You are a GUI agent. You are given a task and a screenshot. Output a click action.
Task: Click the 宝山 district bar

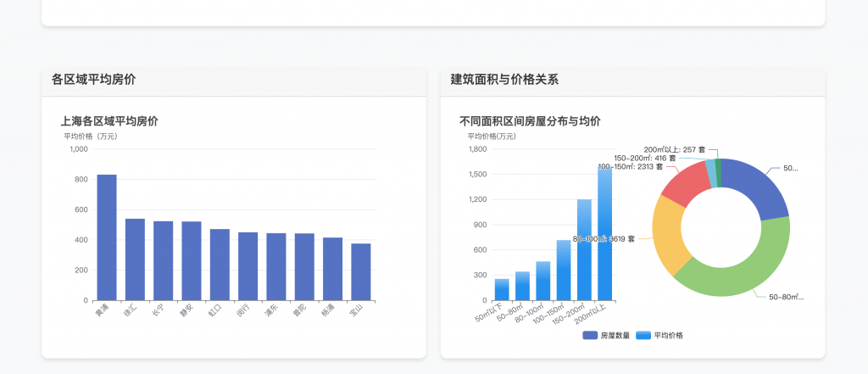pyautogui.click(x=361, y=272)
